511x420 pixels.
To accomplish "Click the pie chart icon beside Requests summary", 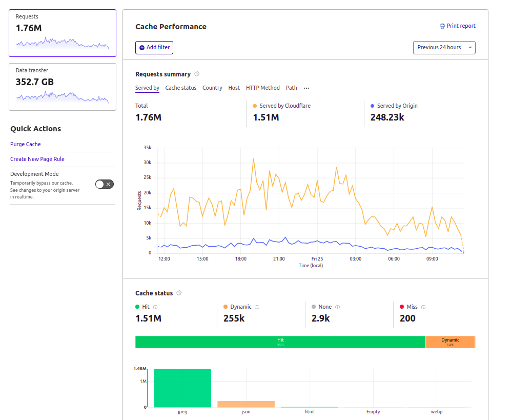I will (197, 74).
